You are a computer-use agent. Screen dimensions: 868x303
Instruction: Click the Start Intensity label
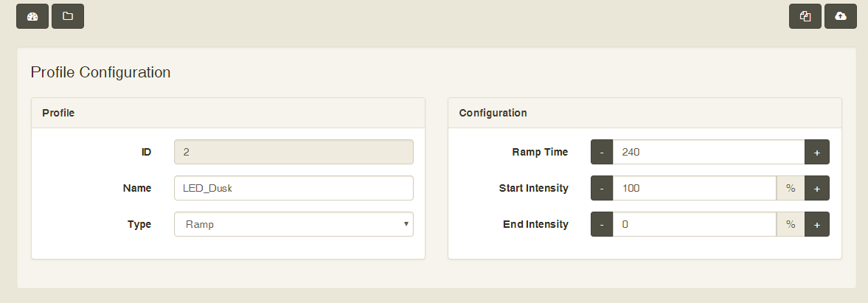coord(533,188)
